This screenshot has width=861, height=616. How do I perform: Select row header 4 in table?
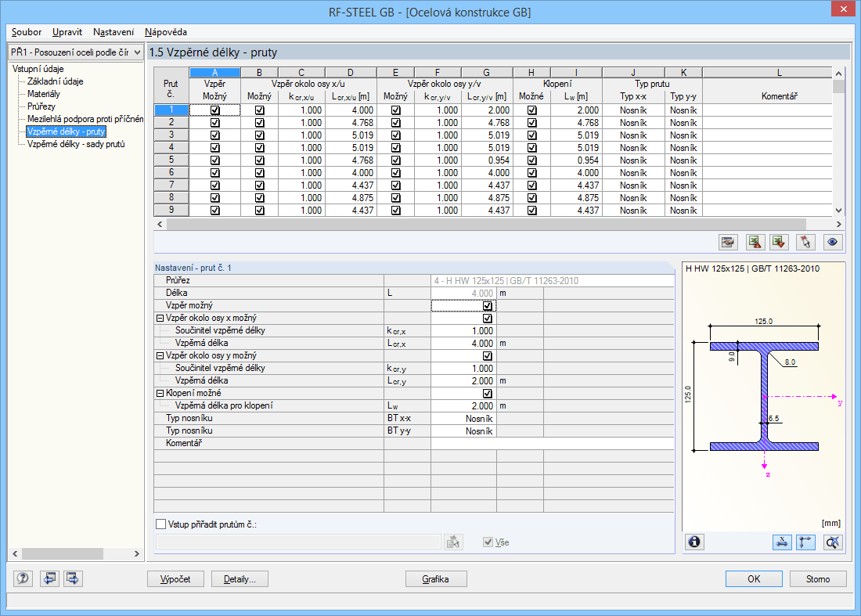(171, 148)
